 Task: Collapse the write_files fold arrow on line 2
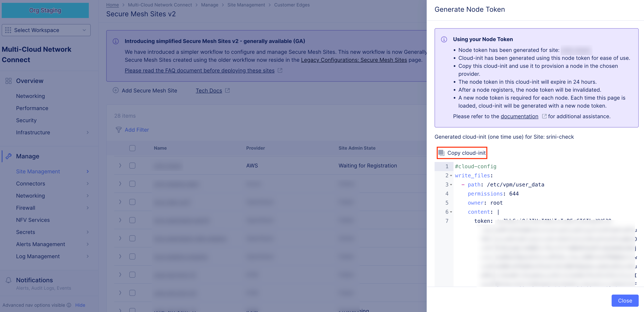click(451, 176)
